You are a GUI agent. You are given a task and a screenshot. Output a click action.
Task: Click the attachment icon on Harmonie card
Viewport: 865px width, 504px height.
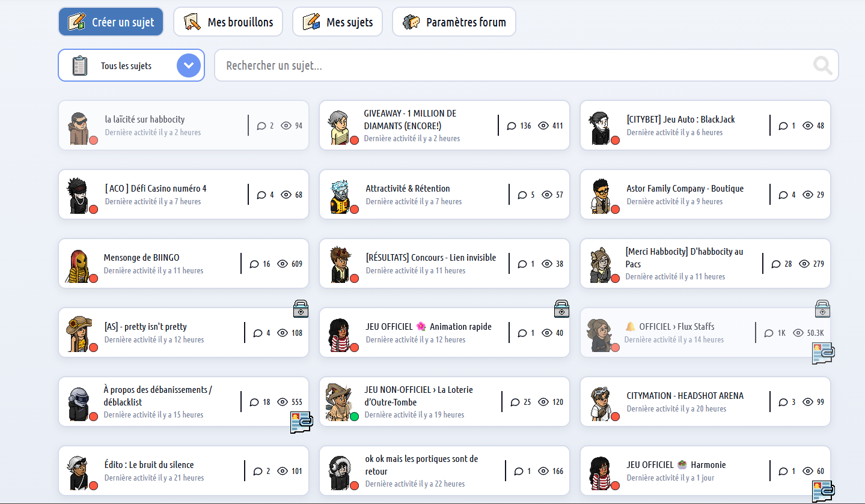click(x=823, y=491)
